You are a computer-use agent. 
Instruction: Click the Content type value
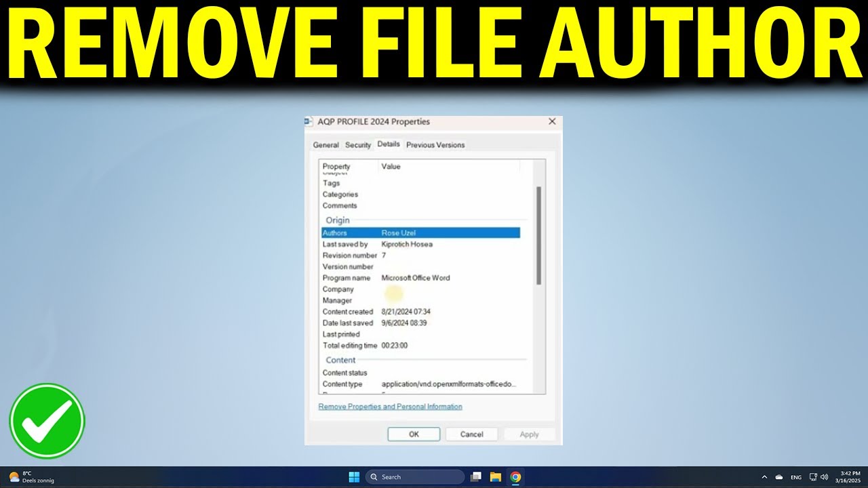pos(449,384)
